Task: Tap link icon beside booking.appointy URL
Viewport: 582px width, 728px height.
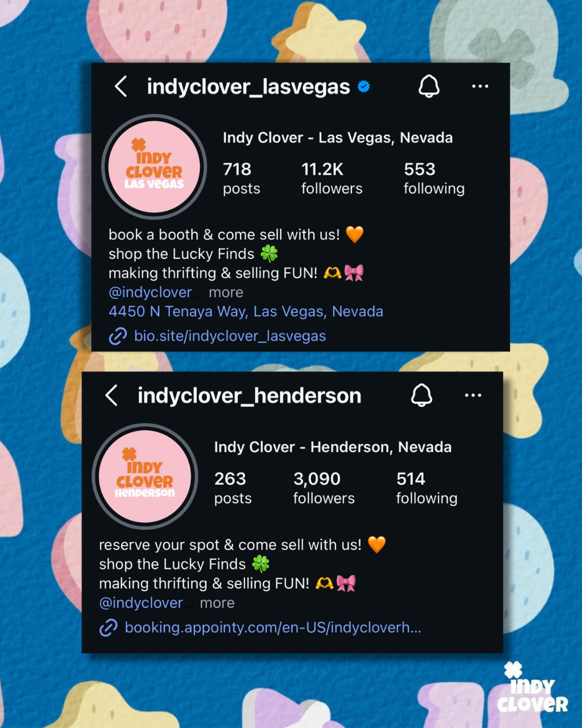Action: [108, 628]
